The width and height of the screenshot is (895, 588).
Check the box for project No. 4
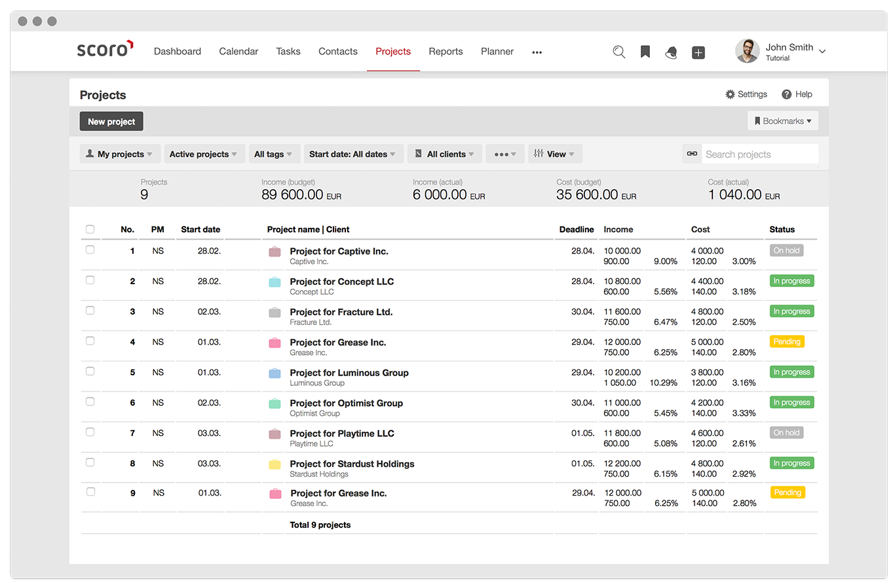[x=90, y=341]
